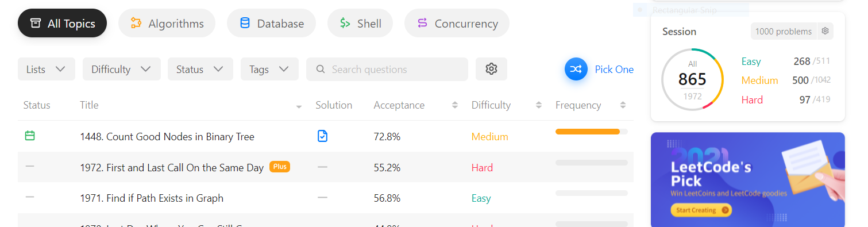Click the session settings gear icon
The width and height of the screenshot is (868, 227).
(x=825, y=31)
